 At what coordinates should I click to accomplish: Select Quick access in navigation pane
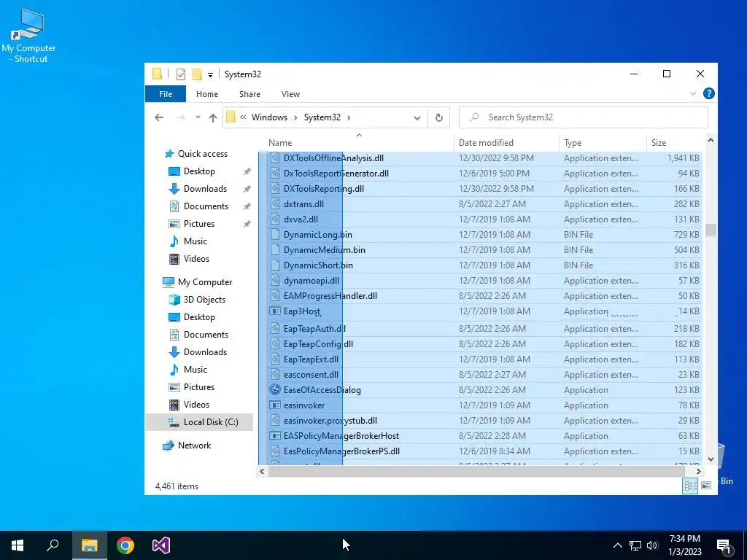pos(203,154)
